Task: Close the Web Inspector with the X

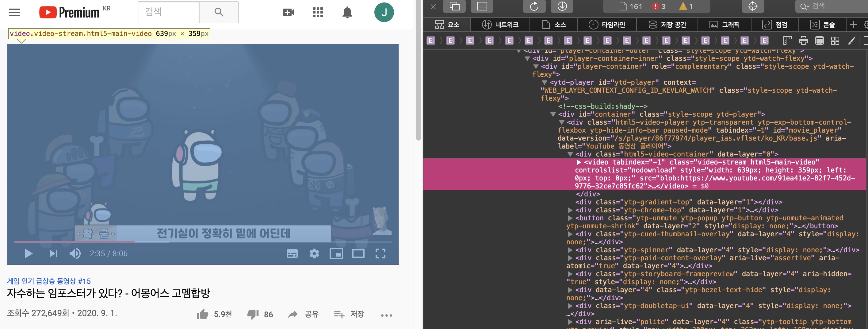Action: point(433,6)
